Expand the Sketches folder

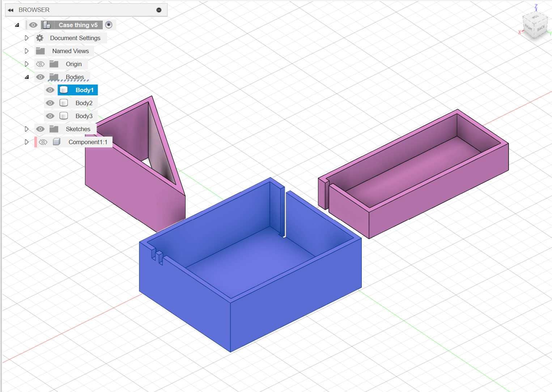click(26, 129)
